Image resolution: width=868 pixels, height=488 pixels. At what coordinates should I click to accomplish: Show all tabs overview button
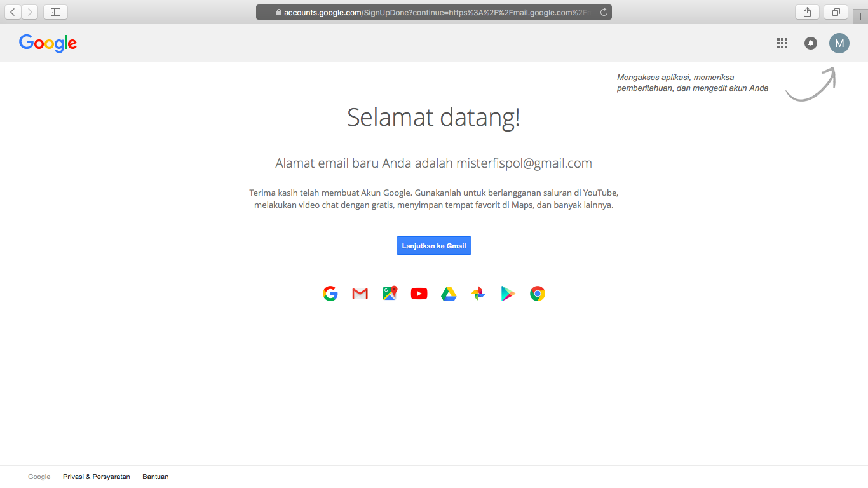coord(836,12)
